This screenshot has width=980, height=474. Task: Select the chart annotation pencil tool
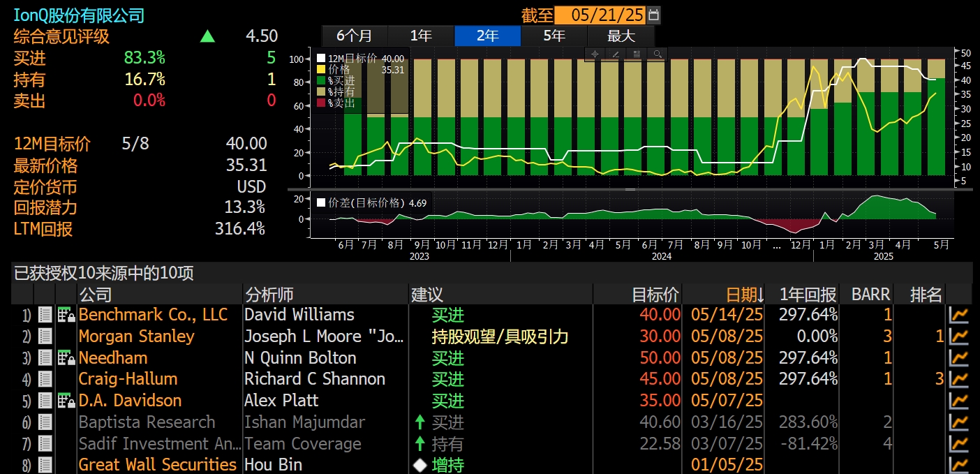coord(616,54)
